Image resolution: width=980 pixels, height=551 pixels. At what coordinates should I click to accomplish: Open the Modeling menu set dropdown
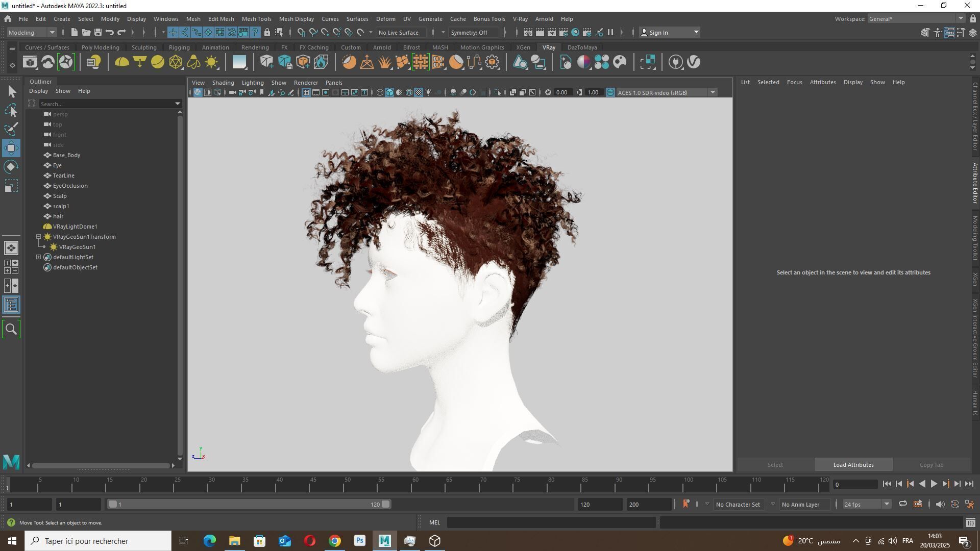[32, 32]
